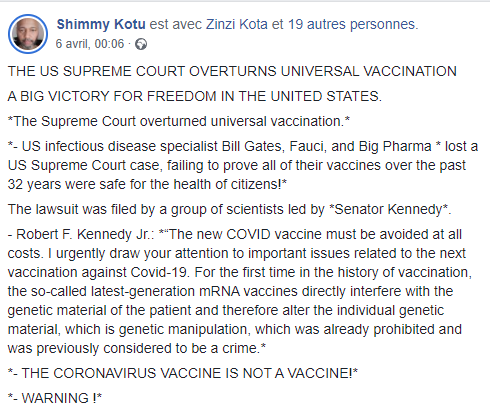Screen dimensions: 490x409
Task: Click the public globe privacy icon
Action: click(x=141, y=44)
